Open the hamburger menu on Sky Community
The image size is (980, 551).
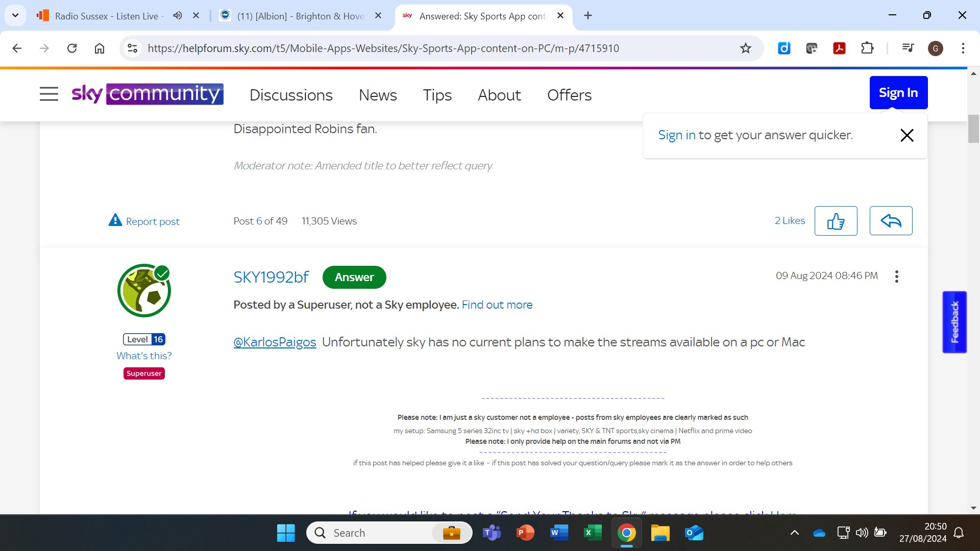(x=49, y=94)
